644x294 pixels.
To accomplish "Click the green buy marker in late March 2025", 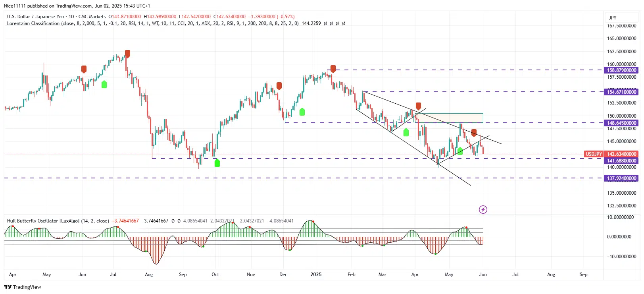I will (406, 132).
